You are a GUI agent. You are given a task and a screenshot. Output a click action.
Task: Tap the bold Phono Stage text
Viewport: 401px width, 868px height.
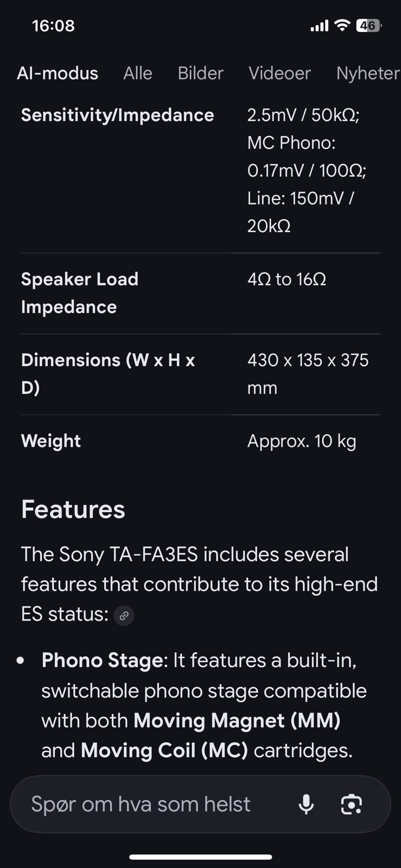pos(102,660)
